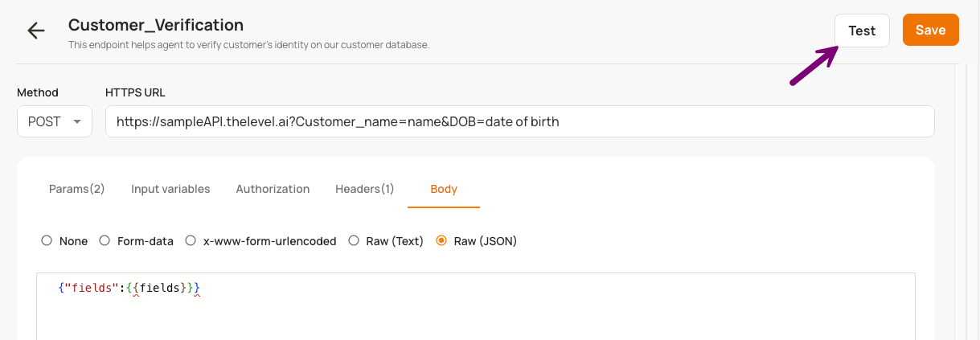Image resolution: width=980 pixels, height=340 pixels.
Task: Open the Input variables tab
Action: (170, 189)
